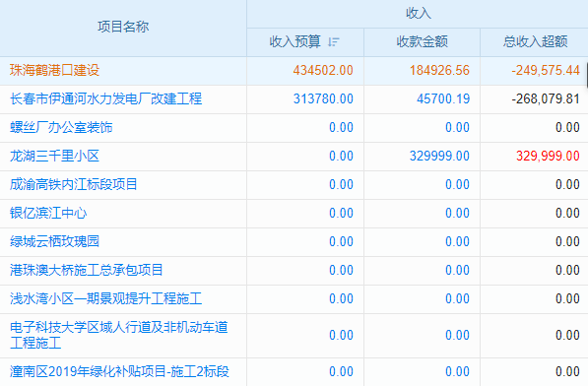
Task: Click the overage value -268,079.81
Action: point(546,98)
